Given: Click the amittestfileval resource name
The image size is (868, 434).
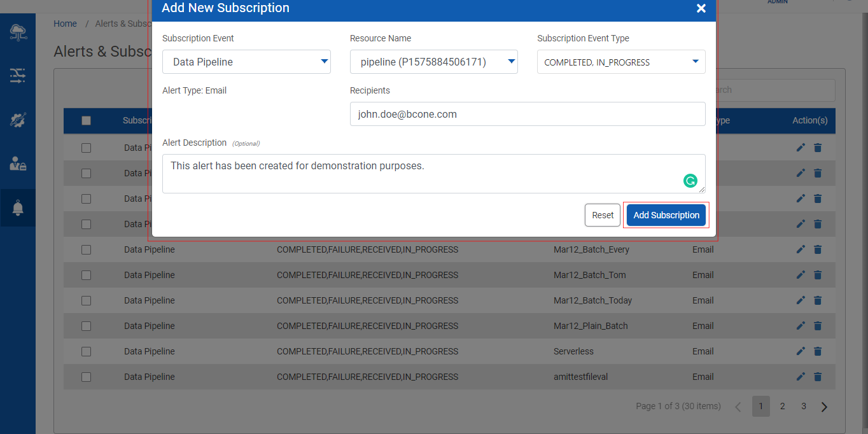Looking at the screenshot, I should (x=580, y=377).
